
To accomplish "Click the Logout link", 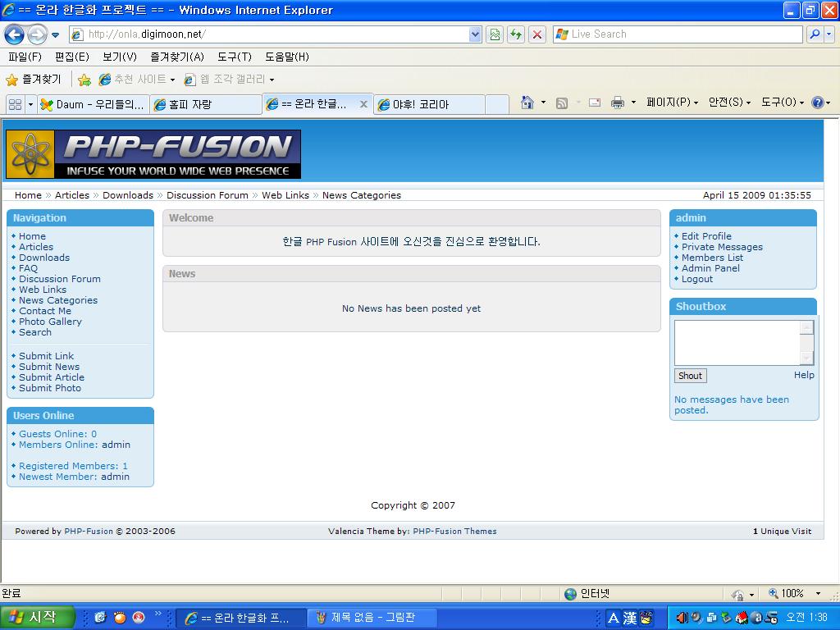I will click(697, 279).
